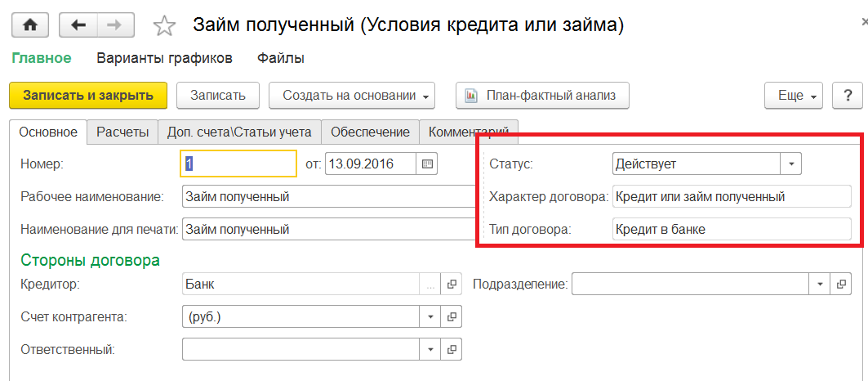
Task: Click the empty Ответственный field
Action: [x=301, y=349]
